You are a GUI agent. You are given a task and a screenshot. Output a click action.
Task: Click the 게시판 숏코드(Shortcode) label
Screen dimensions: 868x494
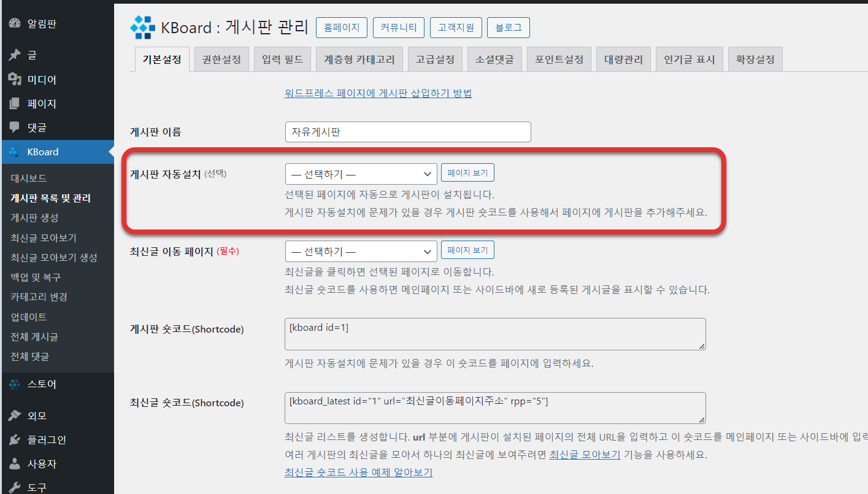186,330
